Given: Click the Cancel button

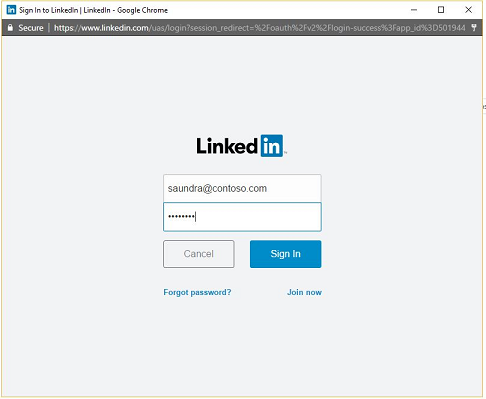Looking at the screenshot, I should coord(199,254).
